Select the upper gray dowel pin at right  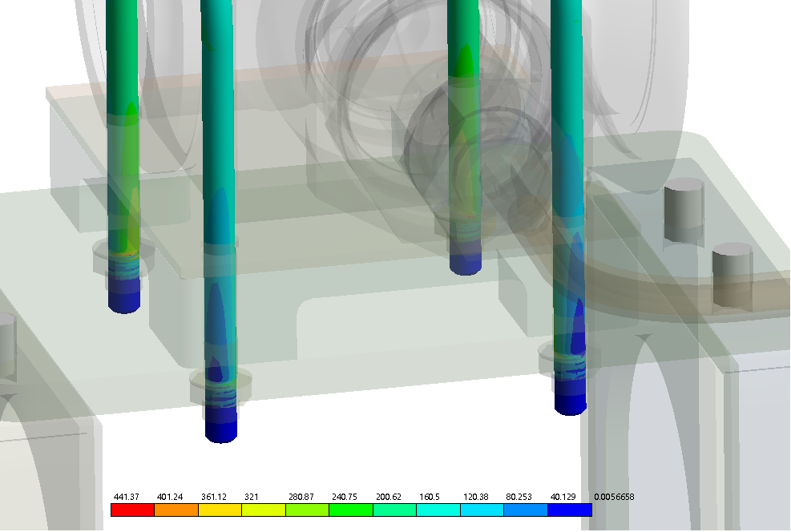(684, 209)
